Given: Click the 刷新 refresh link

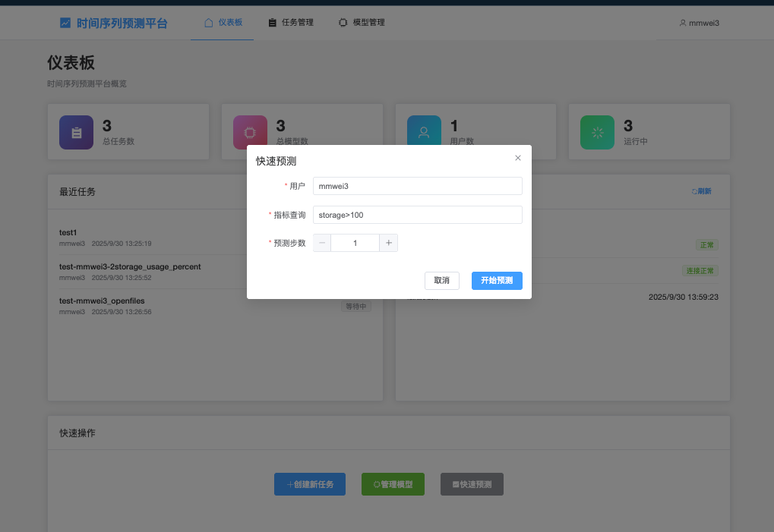Looking at the screenshot, I should (x=701, y=191).
